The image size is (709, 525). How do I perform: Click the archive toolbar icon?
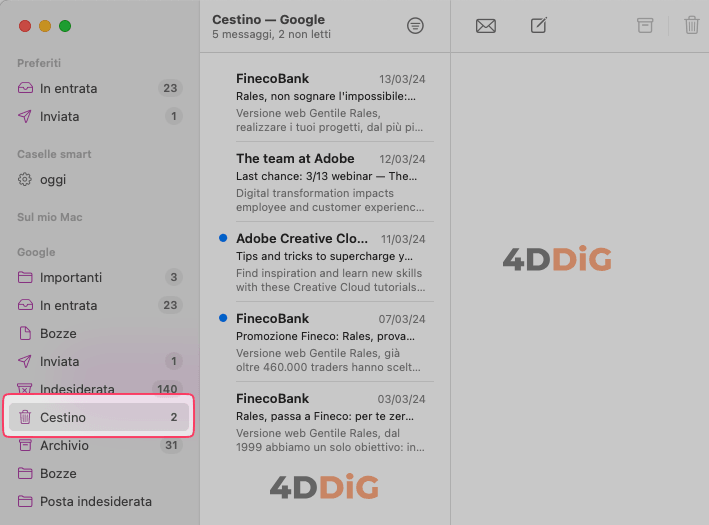[x=645, y=25]
